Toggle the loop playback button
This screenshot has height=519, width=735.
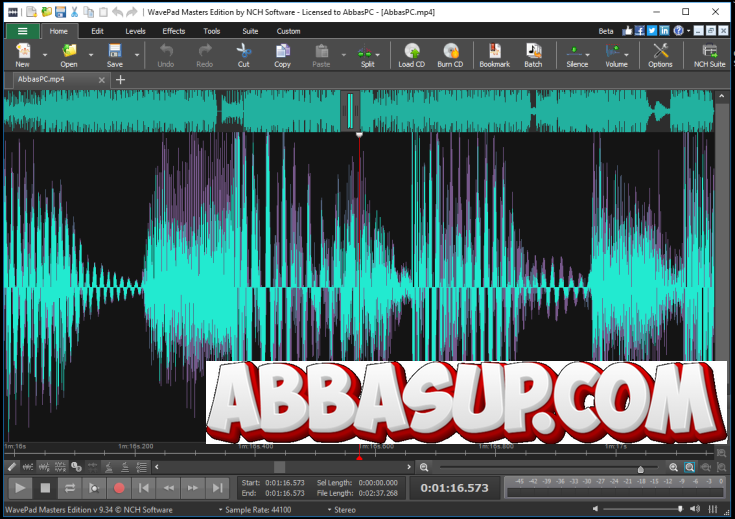pos(70,488)
